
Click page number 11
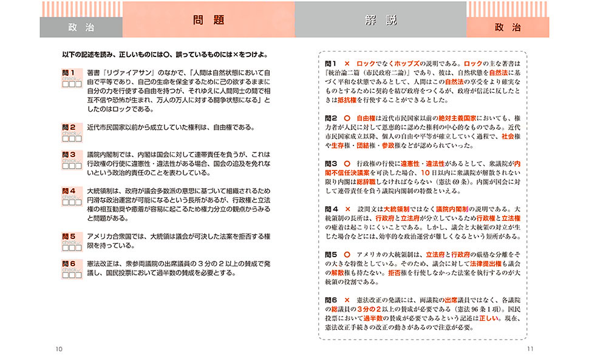tap(530, 349)
